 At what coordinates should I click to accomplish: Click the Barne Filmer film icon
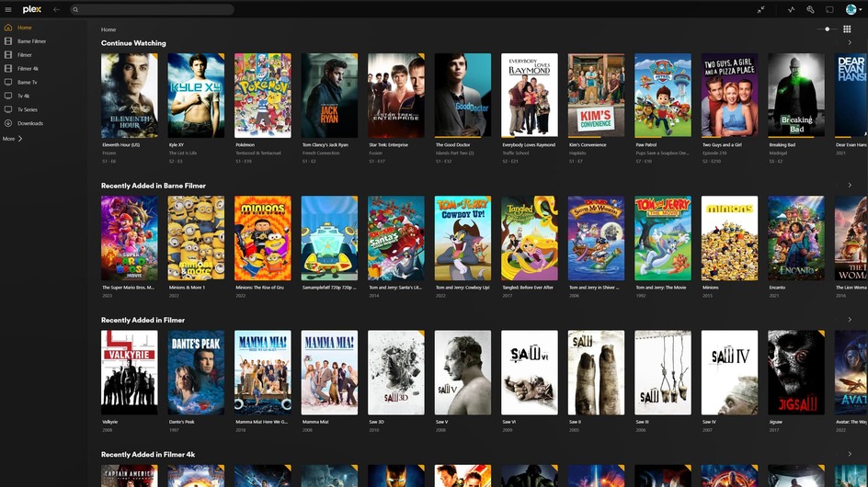click(7, 41)
